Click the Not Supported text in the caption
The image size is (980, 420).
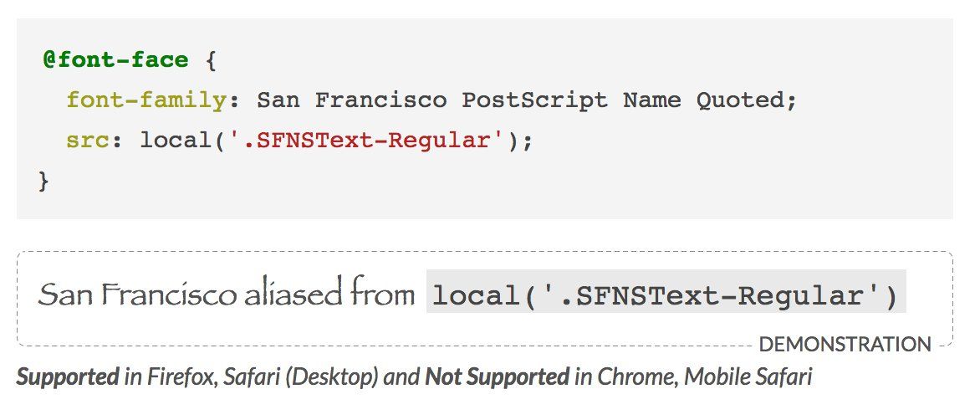click(497, 376)
